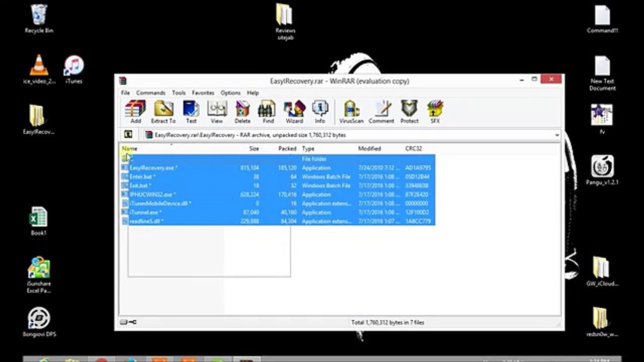Click the Find toolbar icon
644x362 pixels.
coord(268,112)
